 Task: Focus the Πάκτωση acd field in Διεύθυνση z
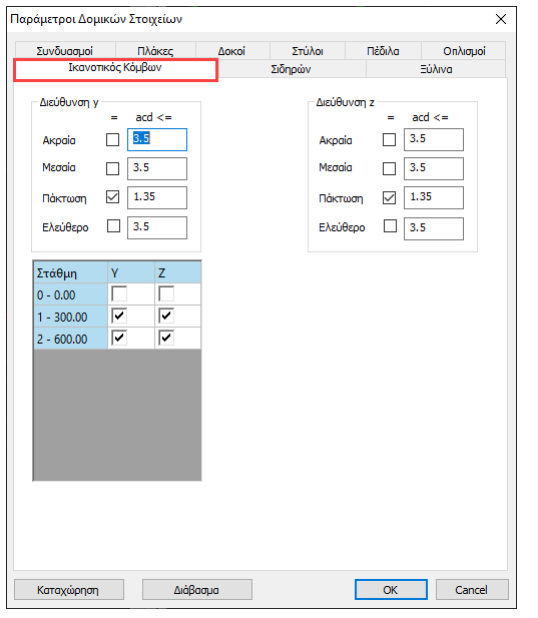click(x=434, y=197)
